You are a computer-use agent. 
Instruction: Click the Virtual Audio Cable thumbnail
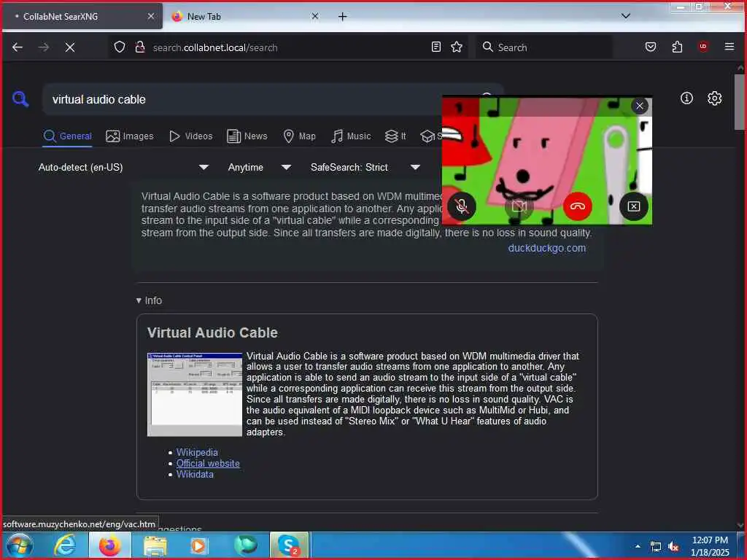195,394
